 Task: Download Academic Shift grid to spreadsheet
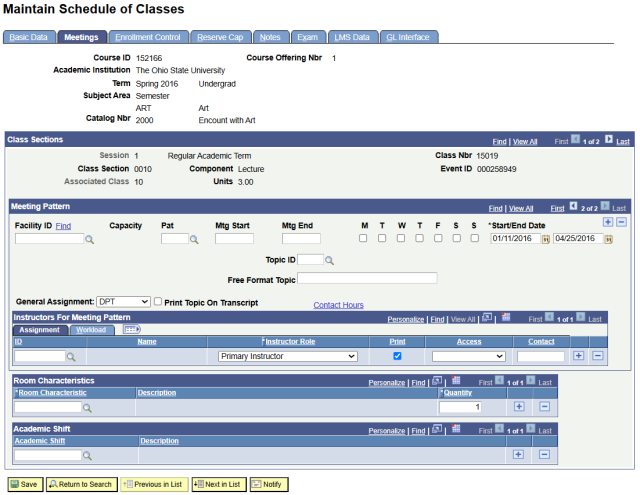[x=456, y=429]
